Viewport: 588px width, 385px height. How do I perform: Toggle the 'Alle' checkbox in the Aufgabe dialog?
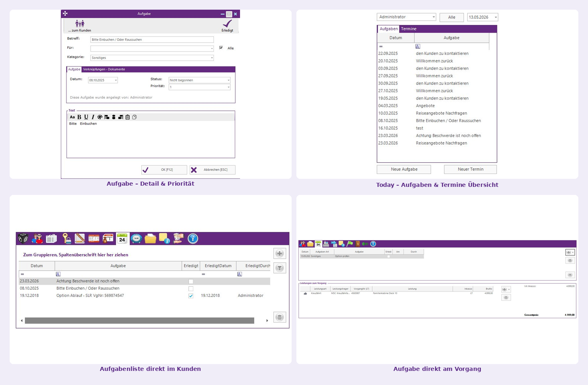coord(221,48)
